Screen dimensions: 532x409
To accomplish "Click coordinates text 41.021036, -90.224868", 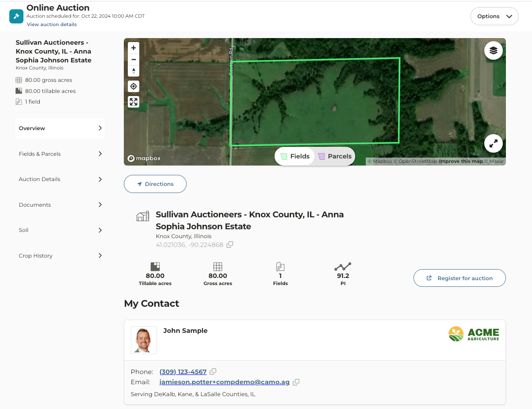I will tap(189, 245).
